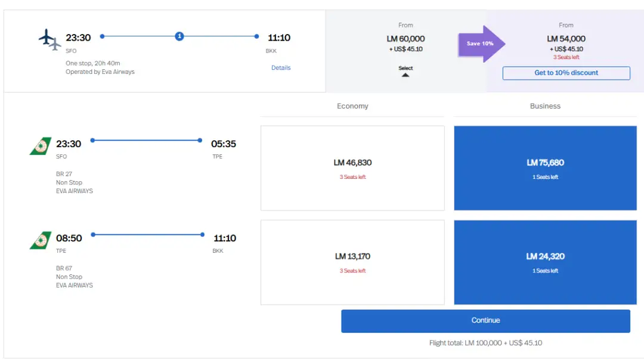The width and height of the screenshot is (644, 359).
Task: Click the purple Save 10% arrow badge
Action: pos(481,44)
